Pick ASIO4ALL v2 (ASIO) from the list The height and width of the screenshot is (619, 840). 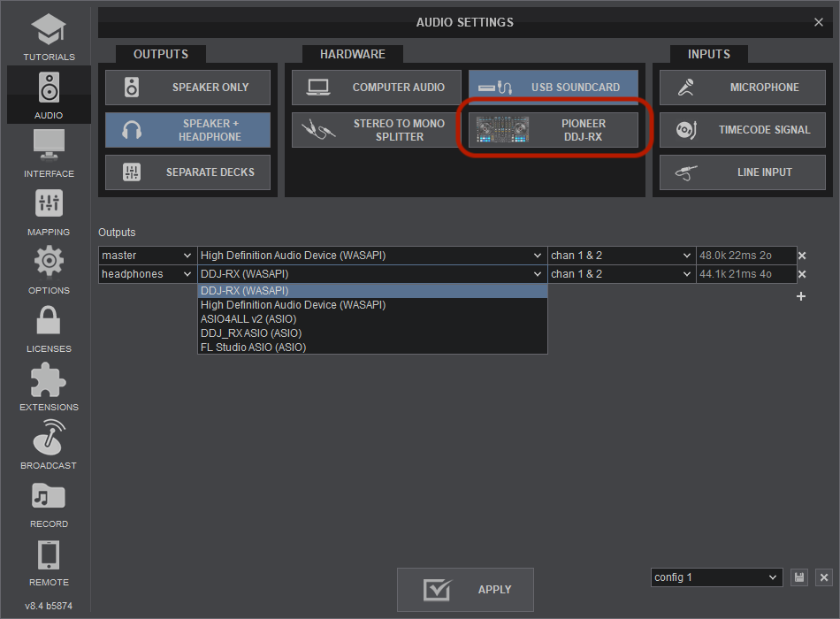point(372,319)
